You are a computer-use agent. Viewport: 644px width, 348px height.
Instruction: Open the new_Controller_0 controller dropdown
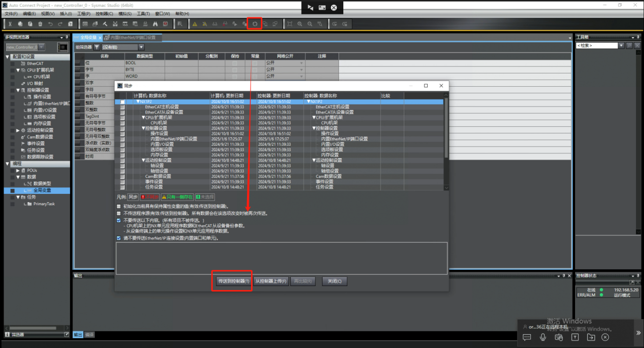(41, 47)
